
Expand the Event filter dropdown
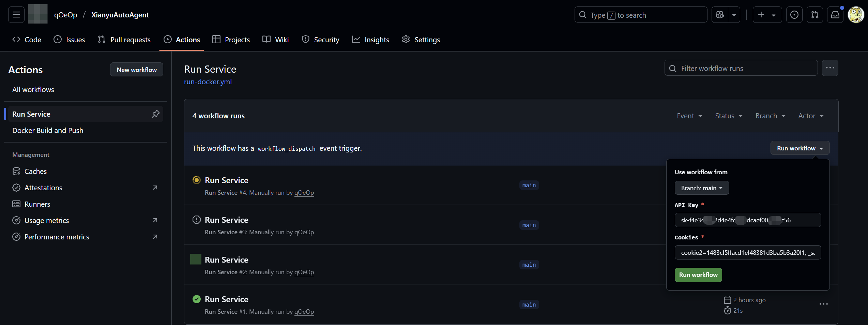click(x=689, y=116)
